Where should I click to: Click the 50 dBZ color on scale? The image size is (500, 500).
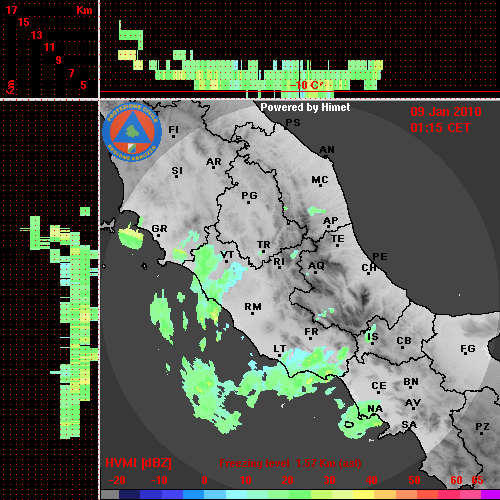414,494
